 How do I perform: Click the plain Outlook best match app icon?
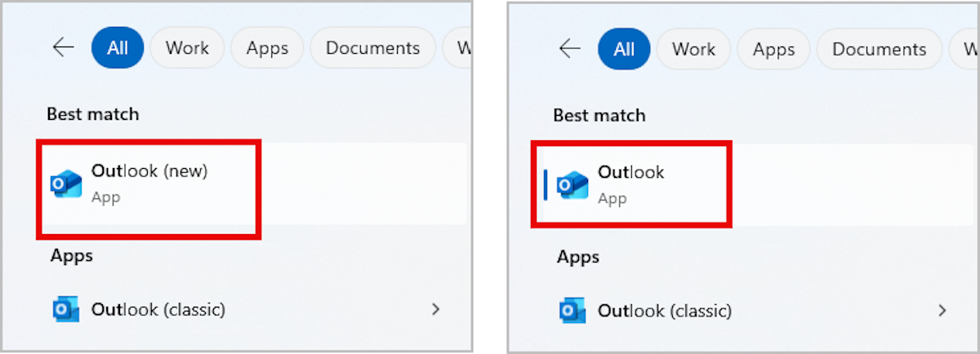pyautogui.click(x=572, y=184)
